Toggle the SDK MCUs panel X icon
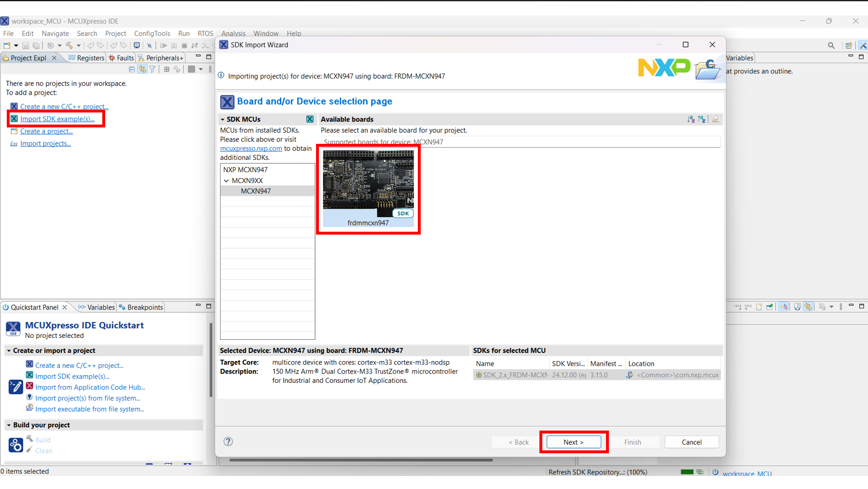868x489 pixels. tap(310, 119)
